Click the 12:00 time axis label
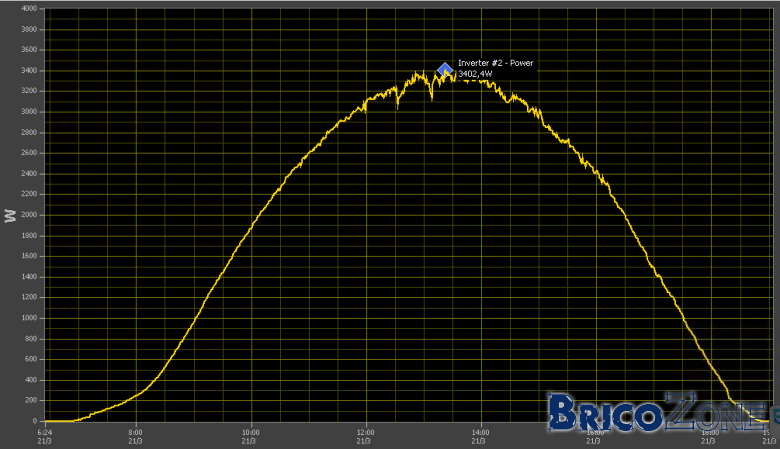Screen dimensions: 780x449 366,433
